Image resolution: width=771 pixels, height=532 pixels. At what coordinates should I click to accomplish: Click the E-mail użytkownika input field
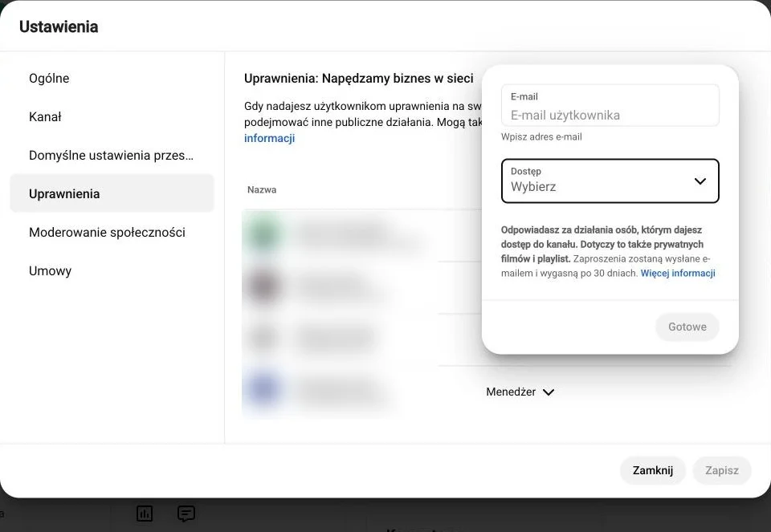(610, 105)
